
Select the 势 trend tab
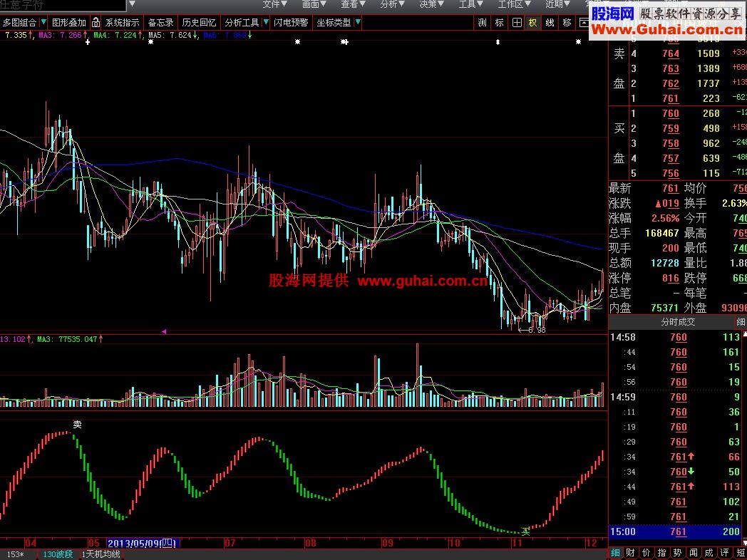point(677,554)
